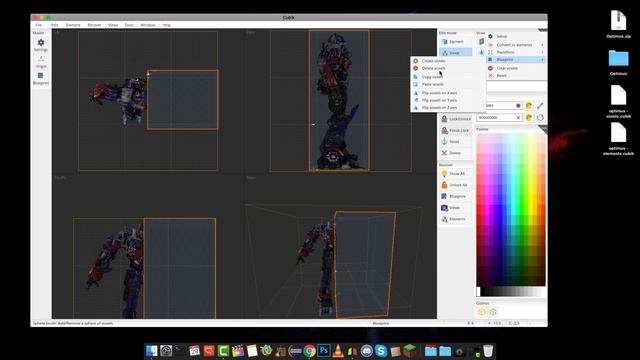Open Discord from the Dock
This screenshot has width=640, height=360.
[x=367, y=351]
